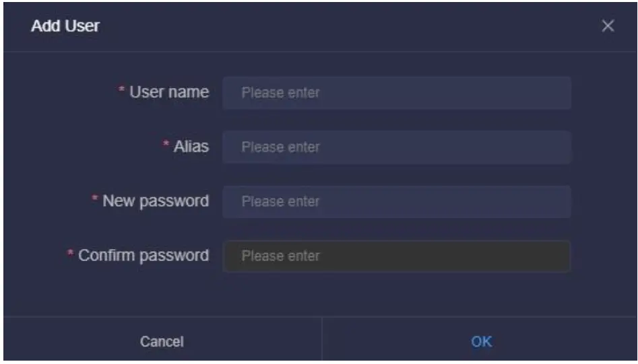Screen dimensions: 638x364
Task: Click the User name input field
Action: click(x=396, y=92)
